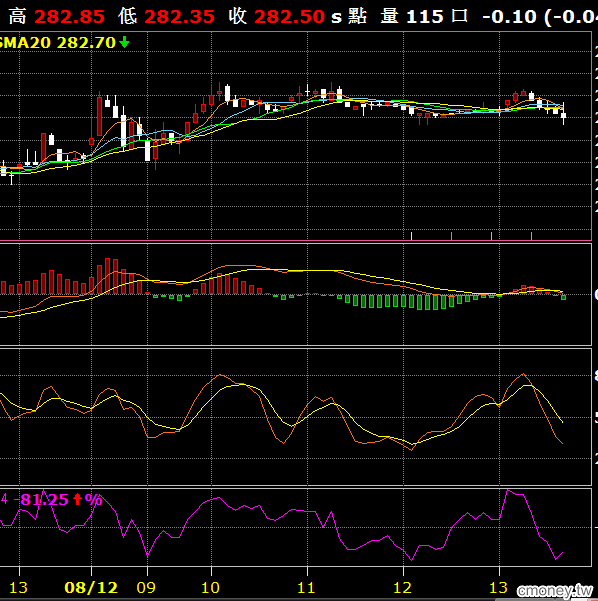Viewport: 598px width, 601px height.
Task: Click the high price value 282.85
Action: [69, 16]
